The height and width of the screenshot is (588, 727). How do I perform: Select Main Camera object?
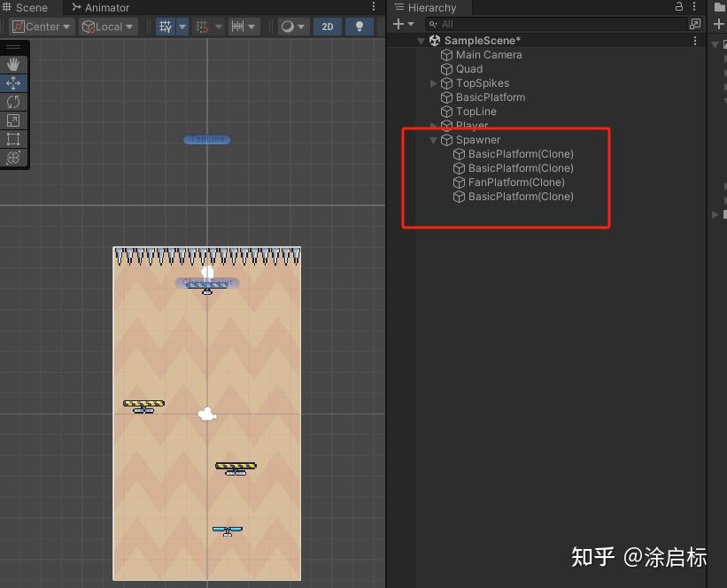[x=489, y=55]
